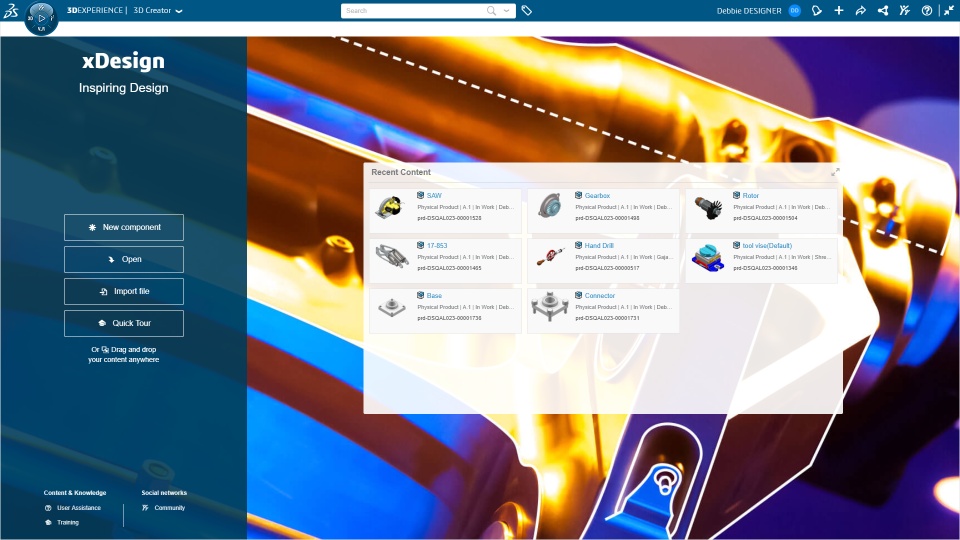Click the Open button
Screen dimensions: 960x540
(x=124, y=260)
